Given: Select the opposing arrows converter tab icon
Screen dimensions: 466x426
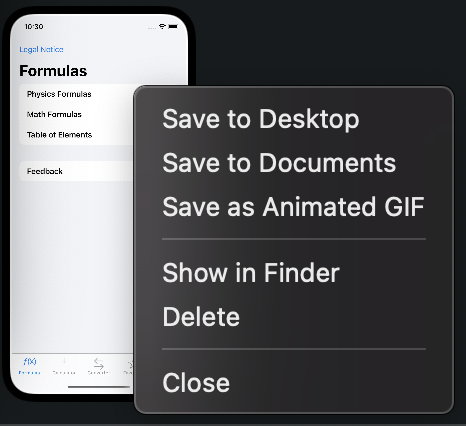Looking at the screenshot, I should coord(99,364).
